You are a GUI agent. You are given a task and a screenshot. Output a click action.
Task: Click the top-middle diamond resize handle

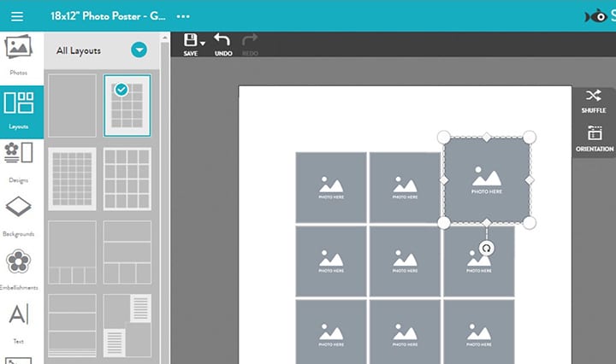(487, 138)
